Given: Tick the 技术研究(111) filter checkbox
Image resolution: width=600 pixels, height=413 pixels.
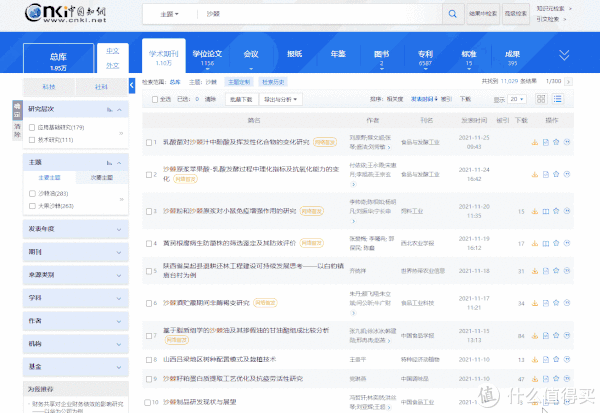Looking at the screenshot, I should coord(32,140).
